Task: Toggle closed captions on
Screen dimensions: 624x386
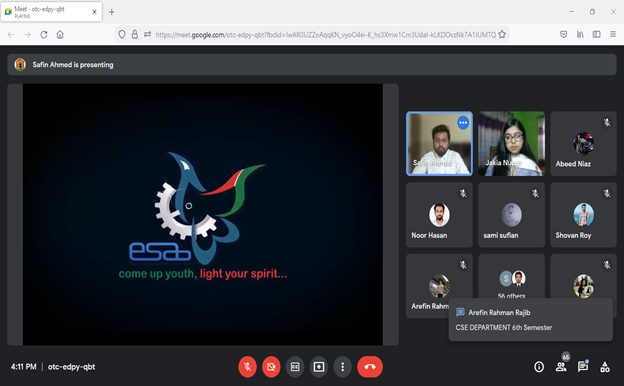Action: [295, 367]
